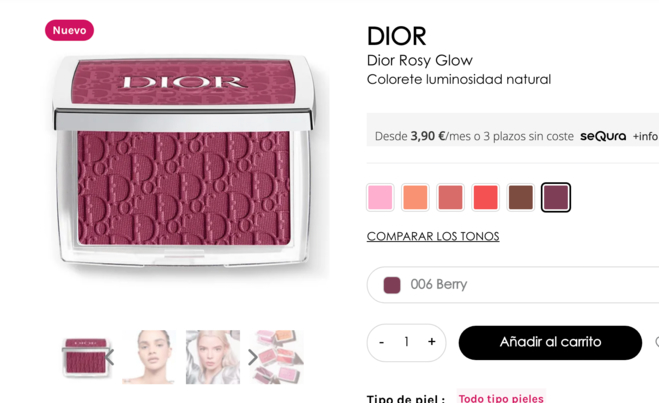Screen dimensions: 659x403
Task: Click the quantity number field
Action: tap(406, 342)
